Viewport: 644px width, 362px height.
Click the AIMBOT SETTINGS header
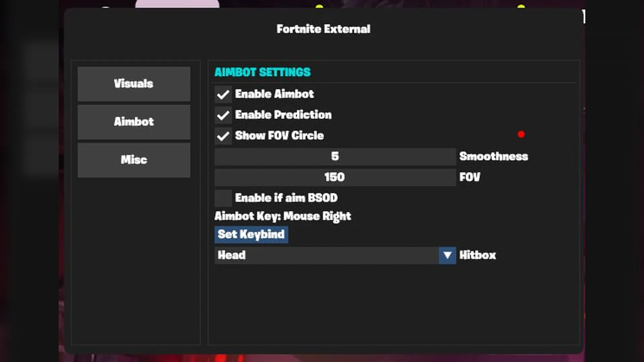(263, 72)
